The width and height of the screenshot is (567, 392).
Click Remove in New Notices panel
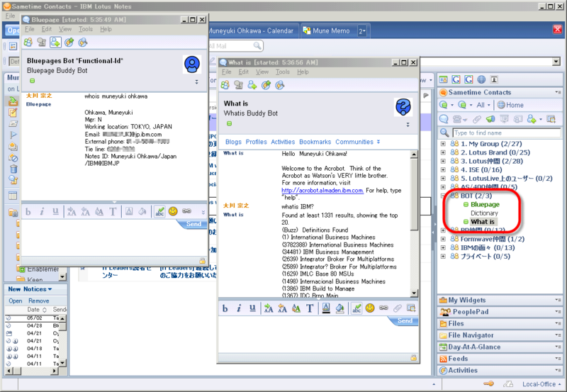coord(39,301)
